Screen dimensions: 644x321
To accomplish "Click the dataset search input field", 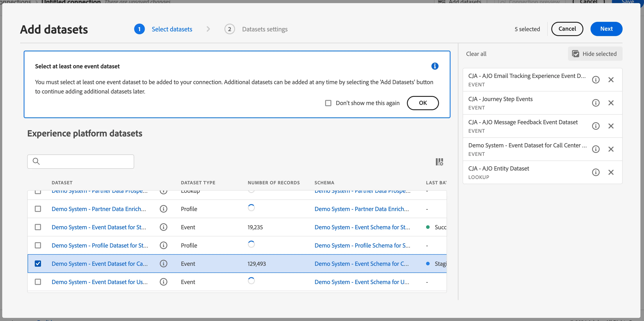I will coord(80,161).
